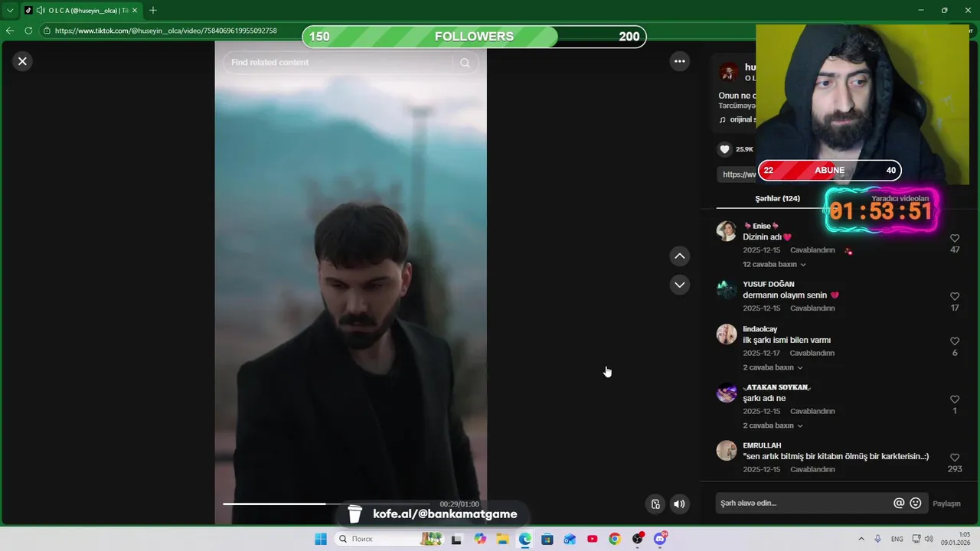The image size is (980, 551).
Task: Open EMRULLAH's profile avatar
Action: coord(727,451)
